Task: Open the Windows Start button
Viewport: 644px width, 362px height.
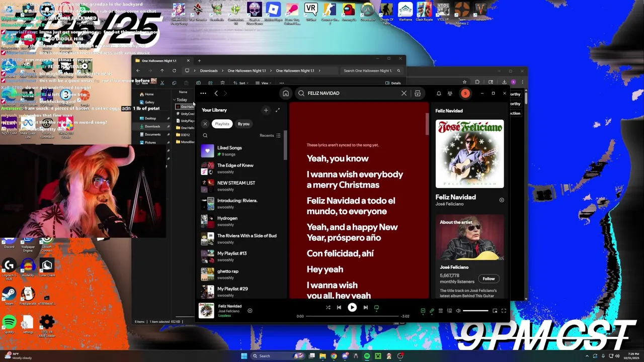Action: 244,356
